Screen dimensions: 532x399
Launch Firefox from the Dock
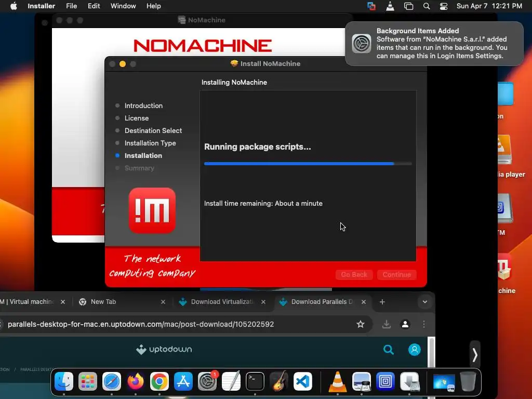tap(136, 381)
